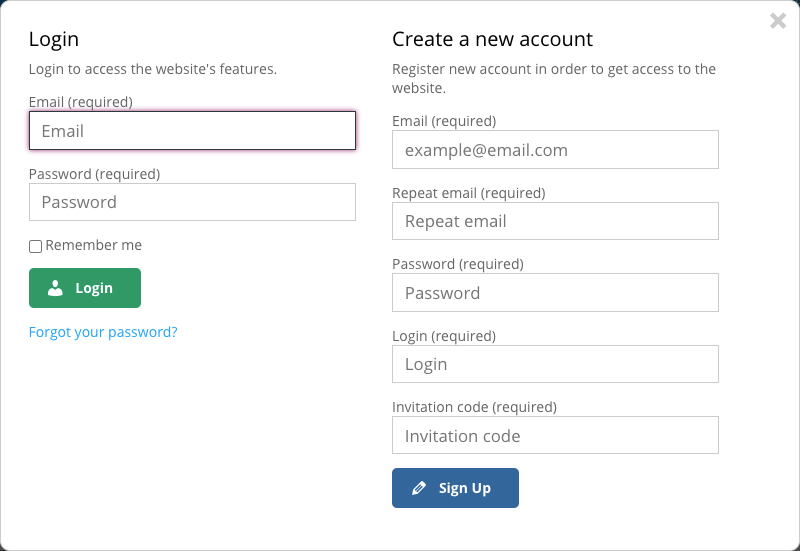Focus the Repeat email input field
The width and height of the screenshot is (800, 551).
coord(555,221)
